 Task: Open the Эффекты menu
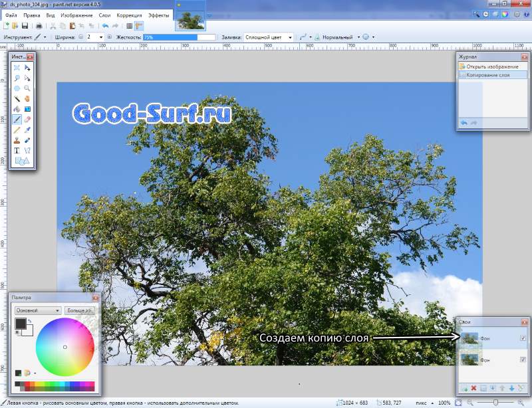[158, 15]
